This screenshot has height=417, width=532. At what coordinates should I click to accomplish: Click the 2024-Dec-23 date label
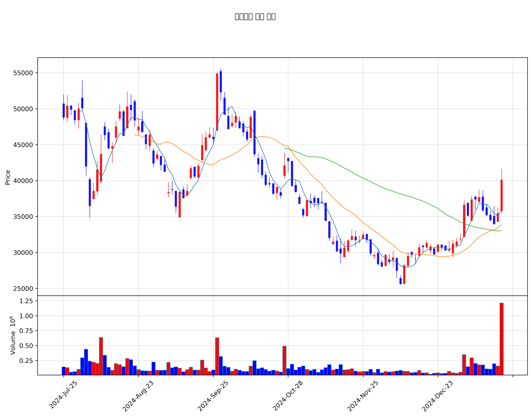(437, 396)
